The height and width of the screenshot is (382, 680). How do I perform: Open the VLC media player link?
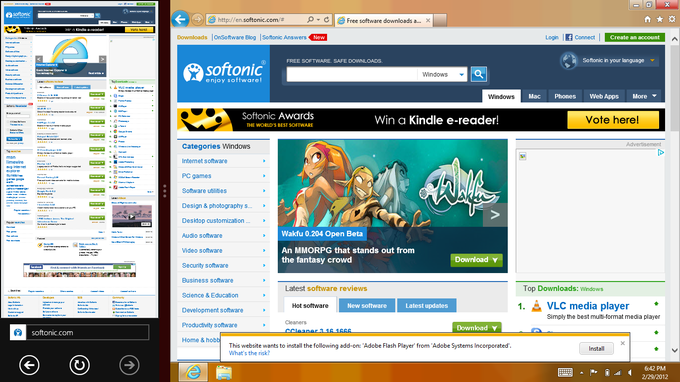(x=588, y=306)
